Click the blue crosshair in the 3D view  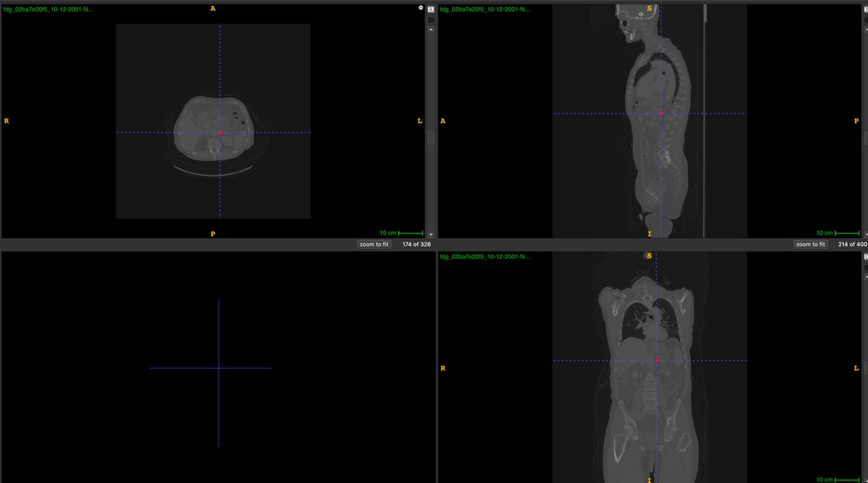click(x=218, y=369)
